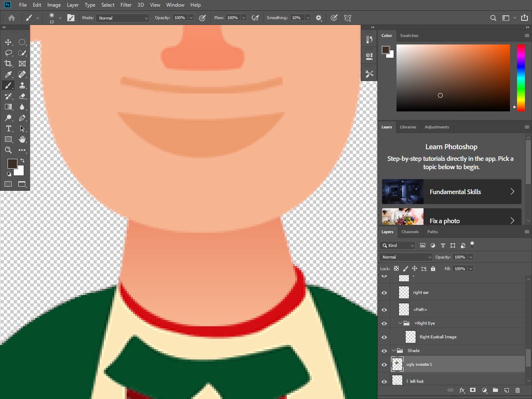Open the Fundamental Skills tutorial
This screenshot has height=399, width=532.
pyautogui.click(x=451, y=192)
